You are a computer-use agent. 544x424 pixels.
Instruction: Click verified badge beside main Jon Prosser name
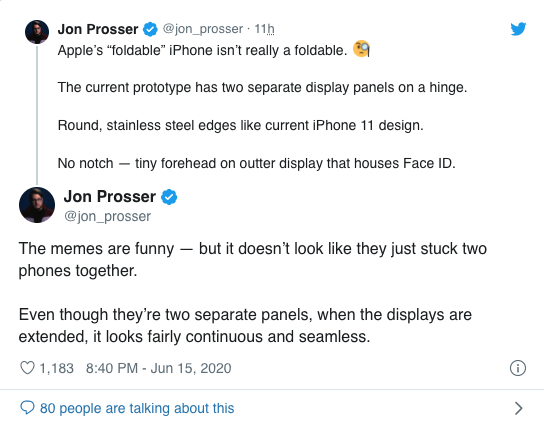(x=169, y=197)
